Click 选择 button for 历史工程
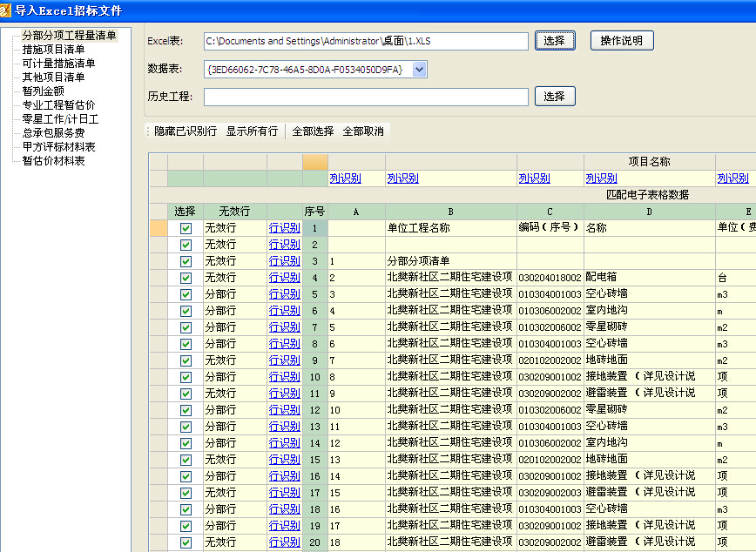Viewport: 756px width, 552px height. [x=555, y=97]
